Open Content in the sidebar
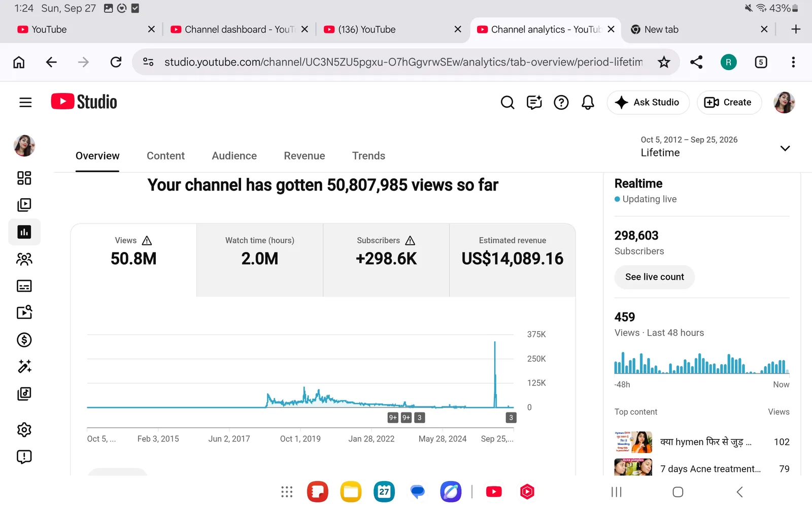 (24, 205)
